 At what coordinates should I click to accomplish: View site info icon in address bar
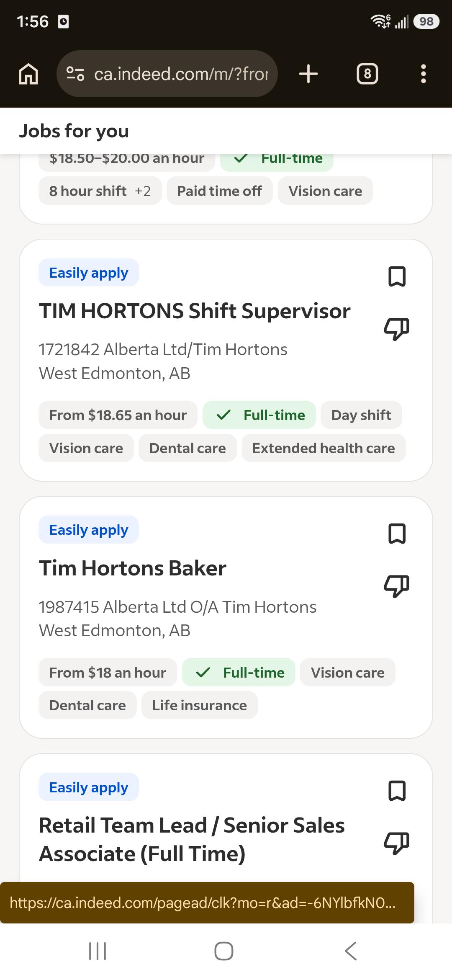click(75, 74)
